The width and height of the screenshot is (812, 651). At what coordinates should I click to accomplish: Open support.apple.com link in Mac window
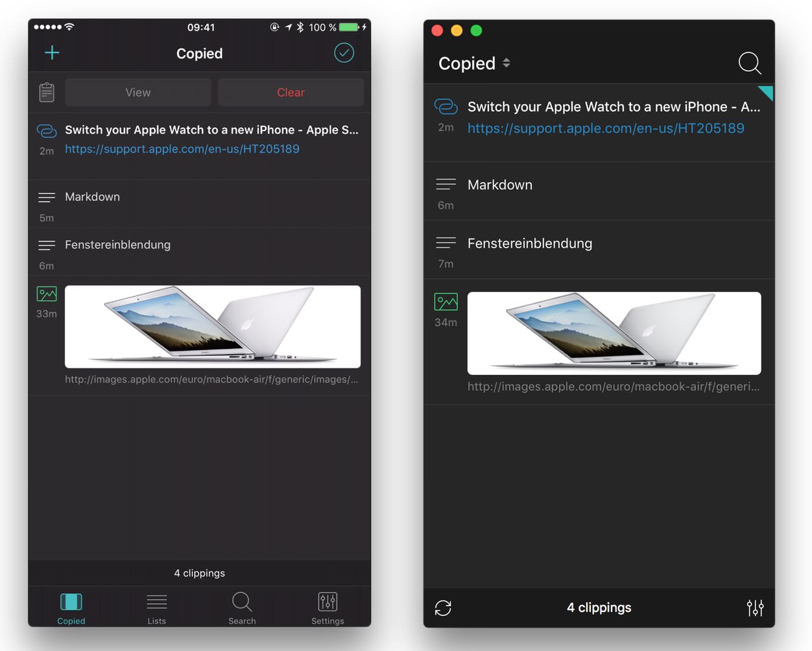click(606, 128)
